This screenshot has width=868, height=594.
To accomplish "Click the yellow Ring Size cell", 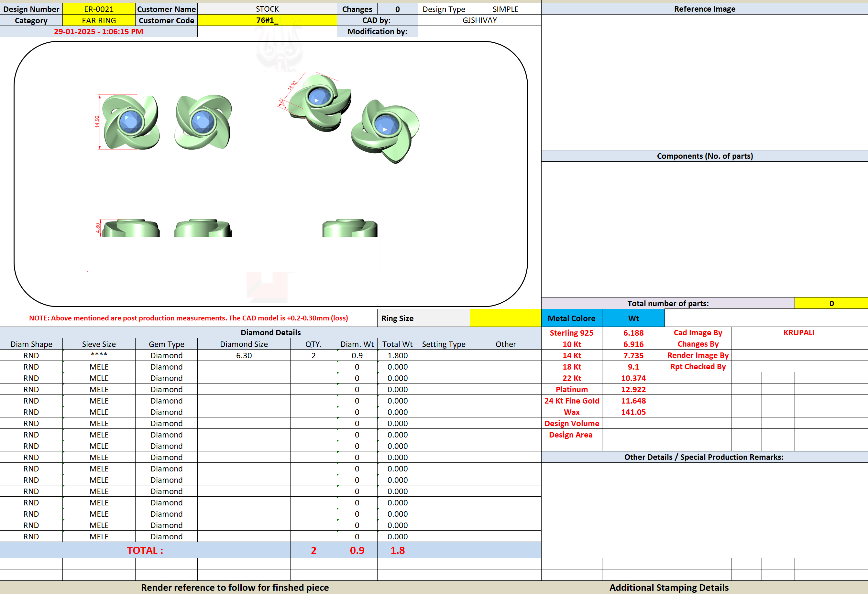I will tap(505, 318).
